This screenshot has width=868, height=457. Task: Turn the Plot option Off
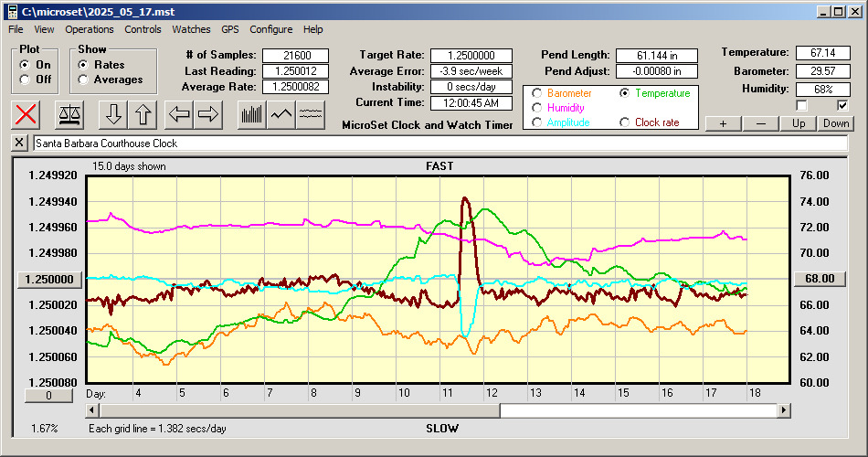(x=25, y=80)
